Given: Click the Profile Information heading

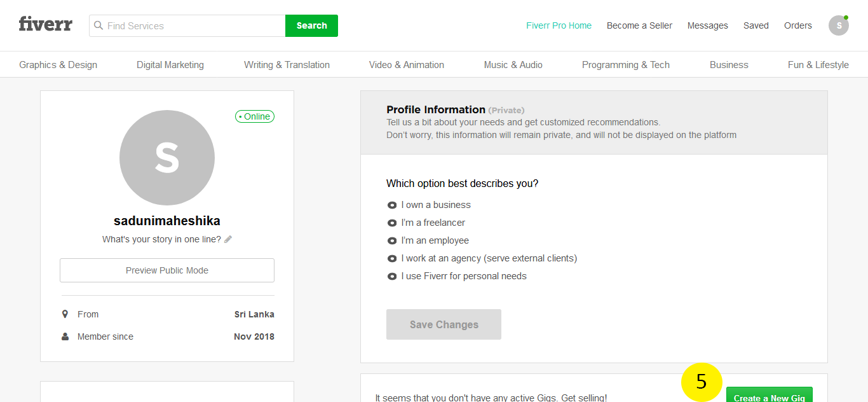Looking at the screenshot, I should [436, 109].
